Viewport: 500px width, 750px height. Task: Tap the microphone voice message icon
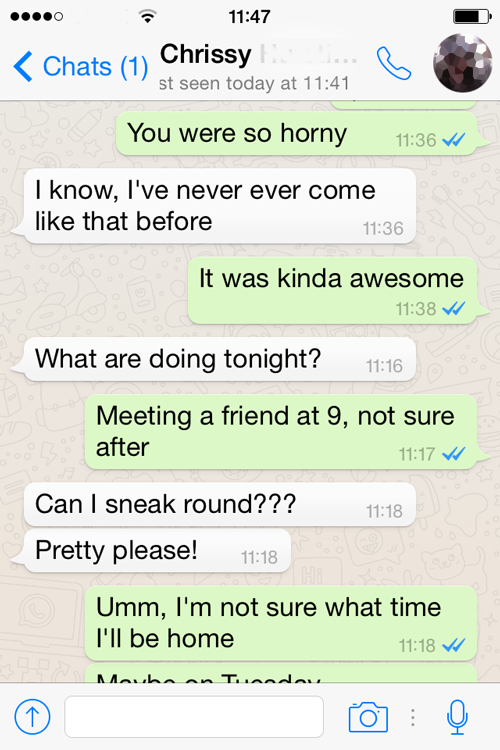[x=457, y=717]
